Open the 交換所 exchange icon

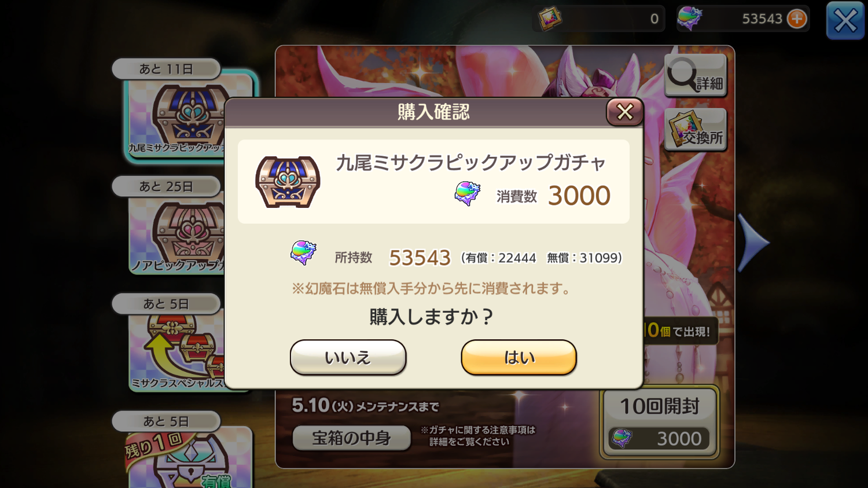pyautogui.click(x=695, y=129)
